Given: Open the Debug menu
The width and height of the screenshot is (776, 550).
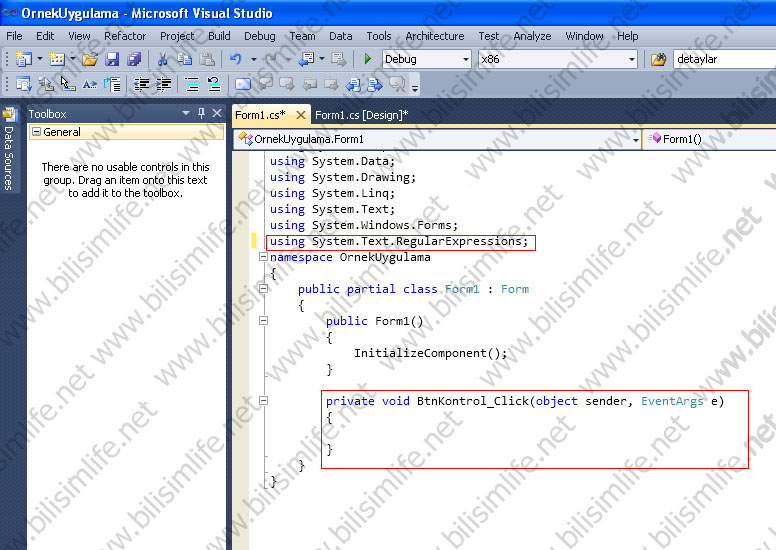Looking at the screenshot, I should pos(259,36).
